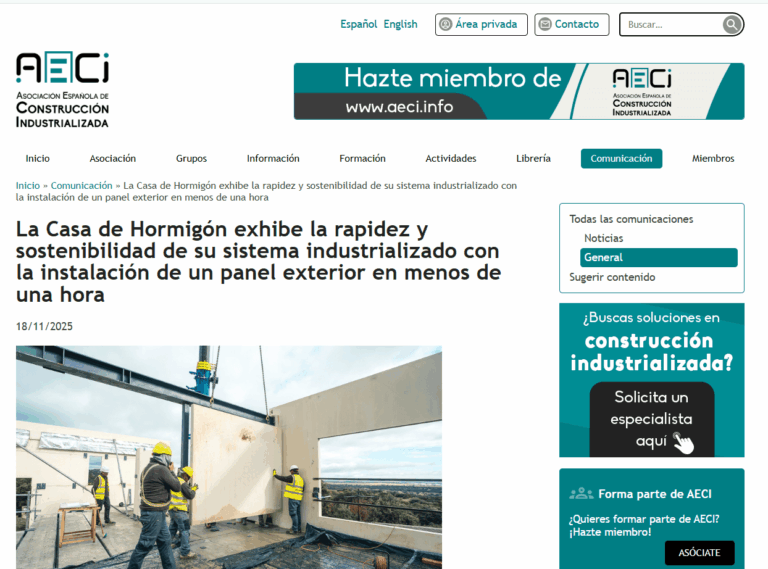Switch language to Español
Viewport: 768px width, 569px height.
(359, 24)
